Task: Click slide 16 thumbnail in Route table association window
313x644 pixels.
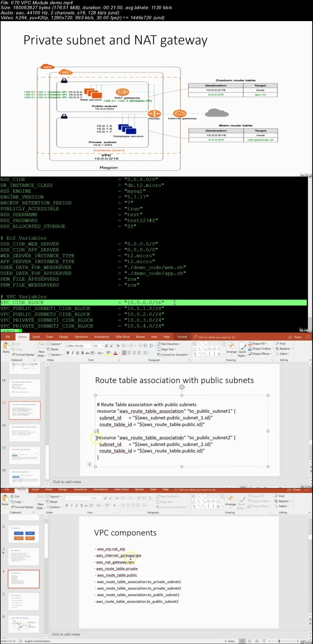Action: pos(24,433)
